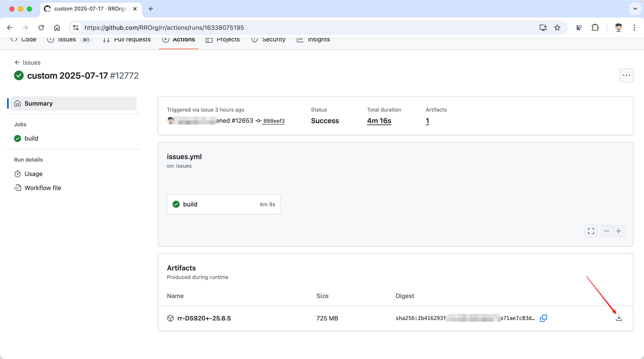The width and height of the screenshot is (644, 359).
Task: Click the browser back arrow
Action: (10, 28)
